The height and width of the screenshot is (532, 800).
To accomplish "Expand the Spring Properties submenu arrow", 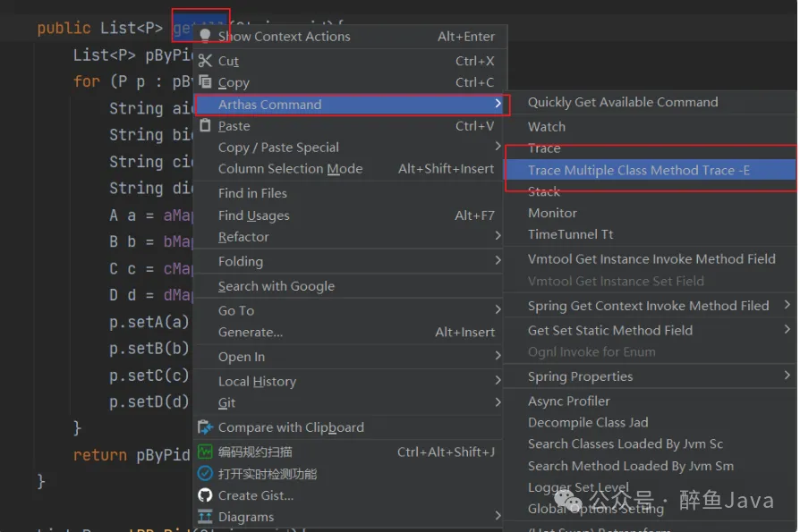I will pos(787,376).
